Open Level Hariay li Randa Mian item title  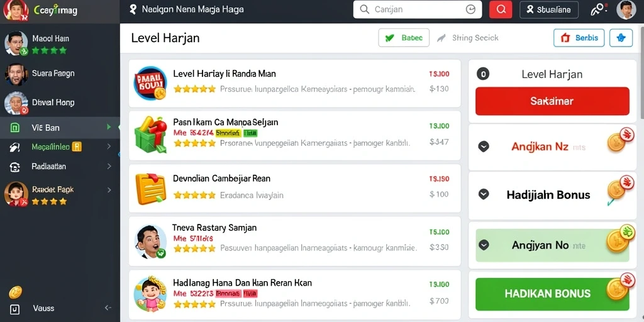[x=225, y=74]
